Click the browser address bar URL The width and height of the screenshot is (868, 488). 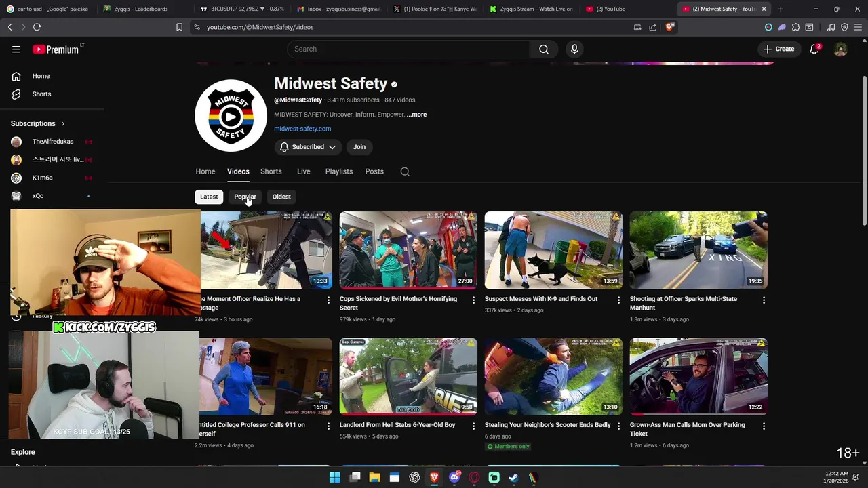260,27
